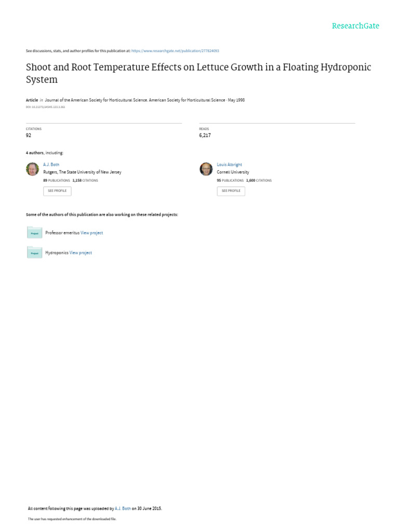Screen dimensions: 399x532
Task: Click A.J. Both's profile photo
Action: 33,169
